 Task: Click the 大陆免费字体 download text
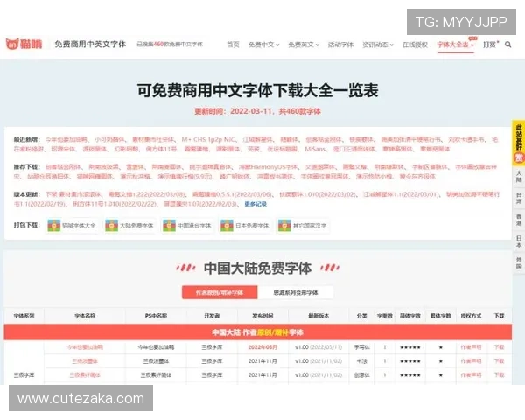click(x=136, y=226)
